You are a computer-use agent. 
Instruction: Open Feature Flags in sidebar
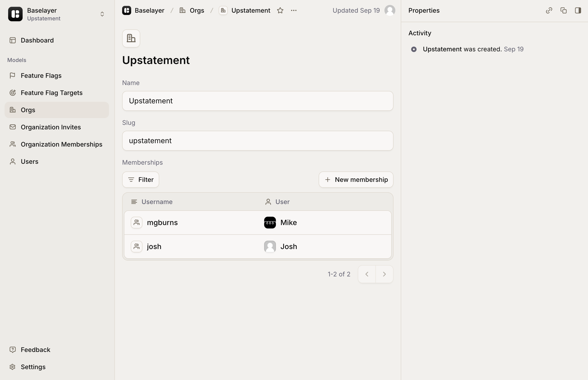[x=41, y=76]
